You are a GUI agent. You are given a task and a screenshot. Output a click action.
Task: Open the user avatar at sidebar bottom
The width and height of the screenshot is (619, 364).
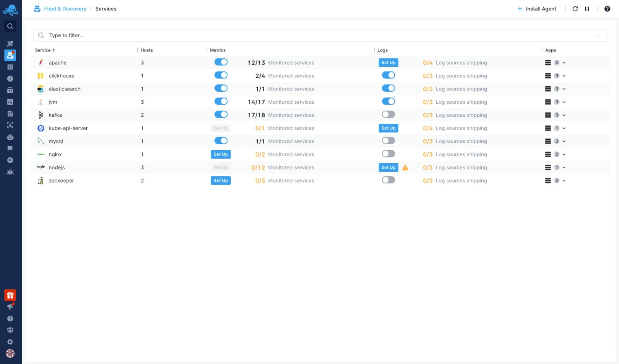pos(10,353)
